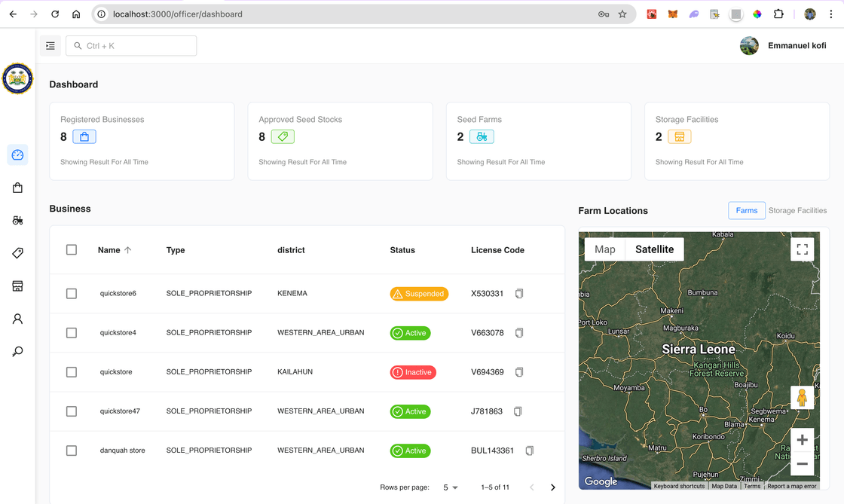
Task: Zoom out on the map
Action: (802, 463)
